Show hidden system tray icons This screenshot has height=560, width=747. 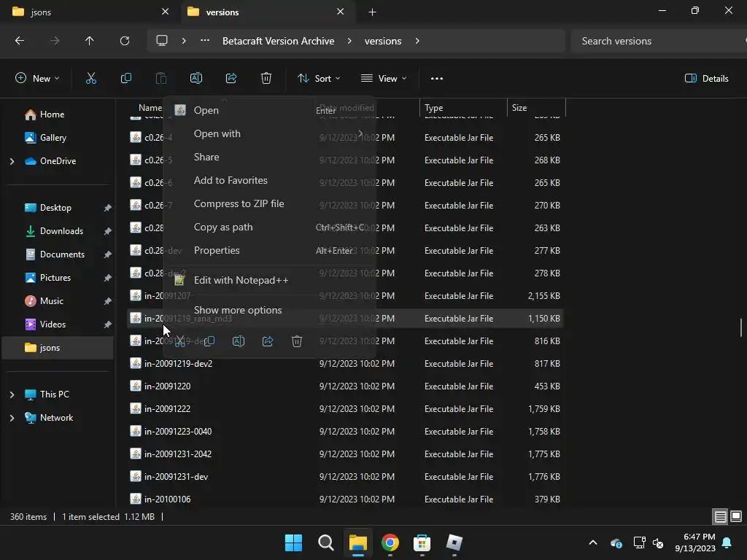click(x=593, y=542)
